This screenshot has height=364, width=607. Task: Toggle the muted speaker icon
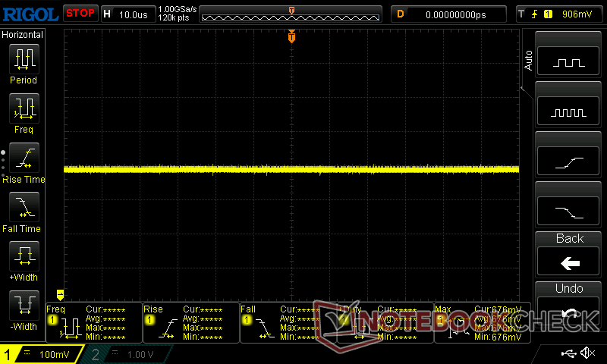pos(587,353)
